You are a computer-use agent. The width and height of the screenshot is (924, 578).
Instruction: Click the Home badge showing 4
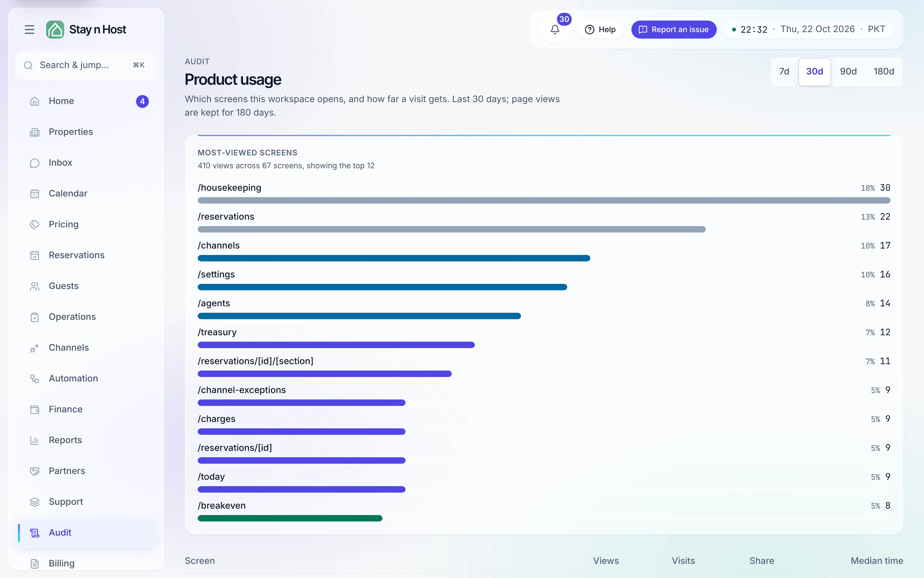pos(142,101)
